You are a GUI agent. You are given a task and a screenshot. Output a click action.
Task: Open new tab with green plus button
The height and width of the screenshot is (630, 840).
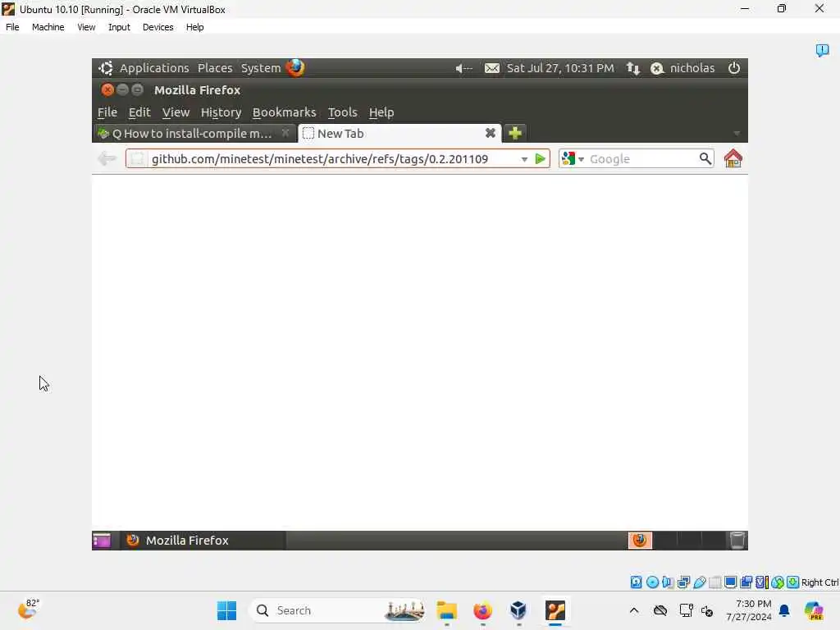(515, 133)
